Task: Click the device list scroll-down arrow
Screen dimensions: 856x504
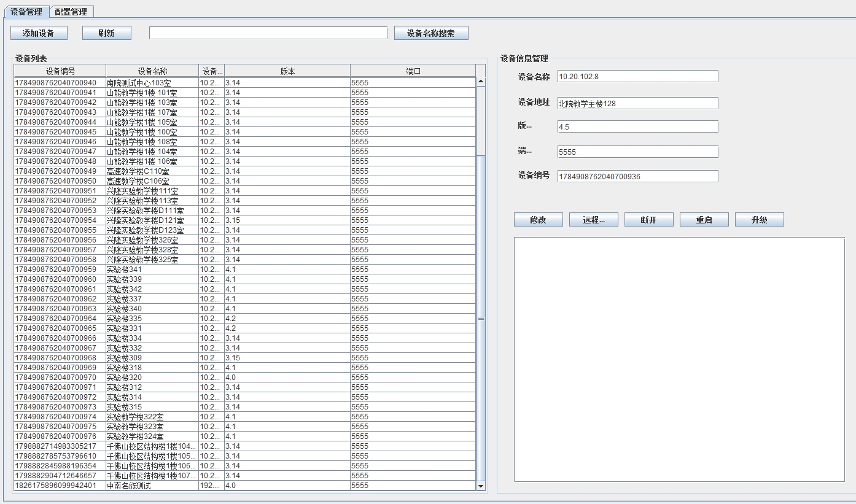Action: [481, 486]
